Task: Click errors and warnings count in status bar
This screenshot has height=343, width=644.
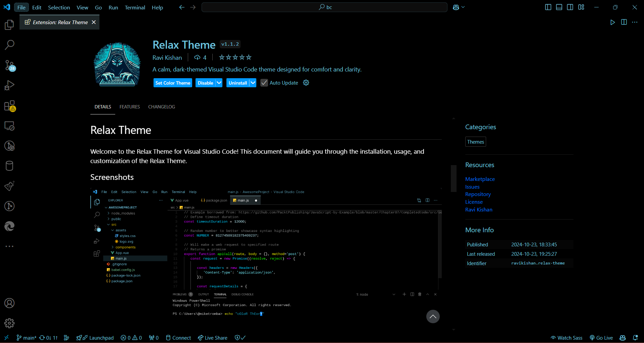Action: [x=131, y=338]
